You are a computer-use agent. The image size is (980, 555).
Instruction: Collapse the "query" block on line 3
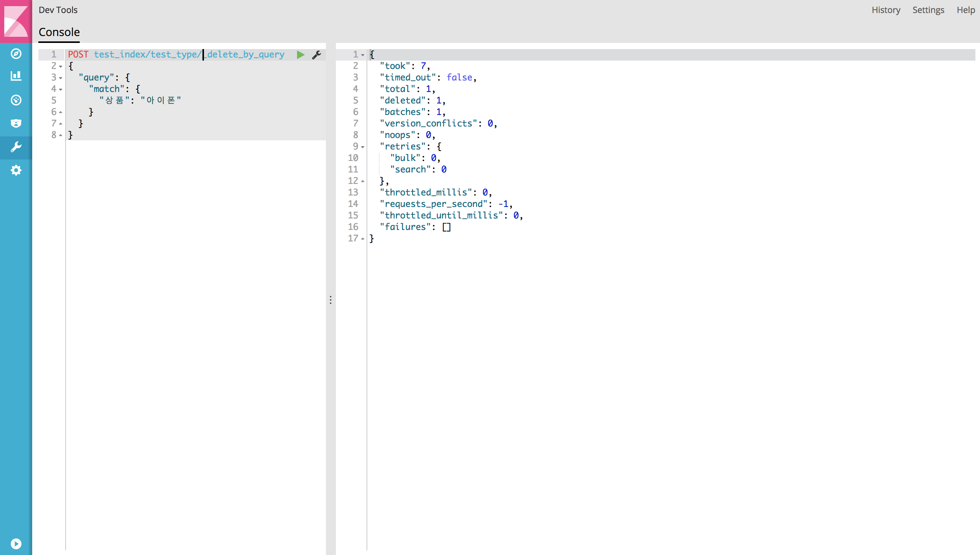(61, 78)
